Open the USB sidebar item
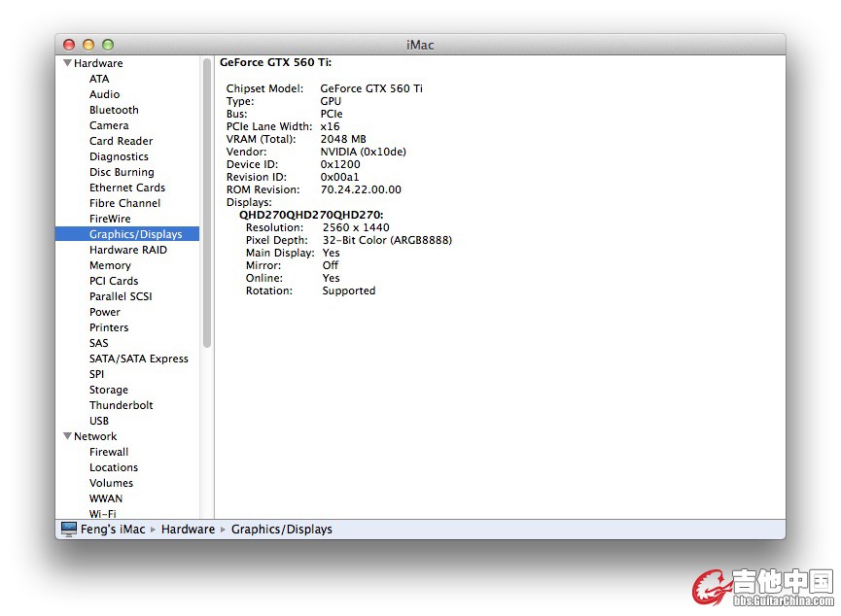 [x=99, y=421]
